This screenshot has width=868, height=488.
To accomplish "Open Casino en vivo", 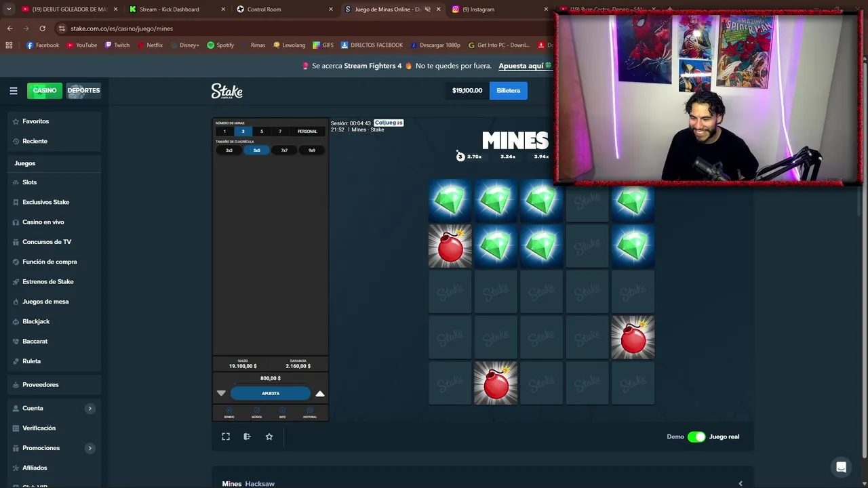I will coord(43,222).
